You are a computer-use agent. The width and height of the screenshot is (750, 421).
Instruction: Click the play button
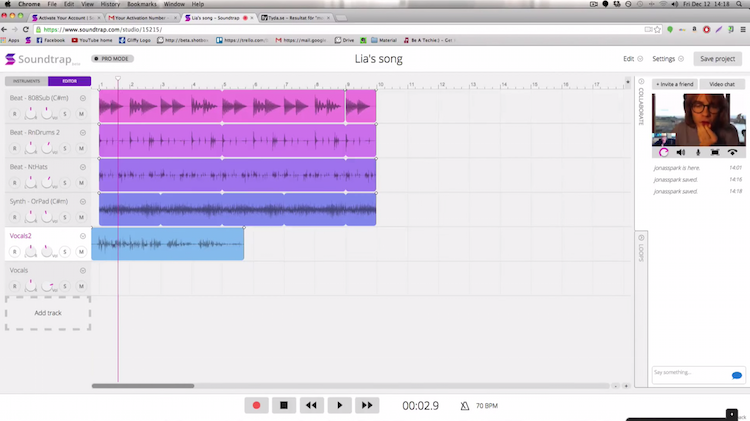point(340,405)
